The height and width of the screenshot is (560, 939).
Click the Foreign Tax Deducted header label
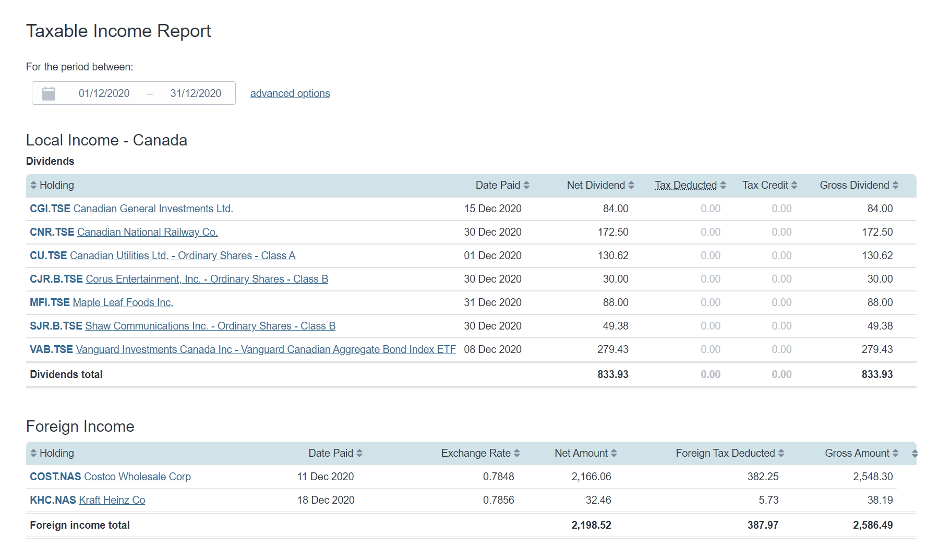pyautogui.click(x=725, y=453)
